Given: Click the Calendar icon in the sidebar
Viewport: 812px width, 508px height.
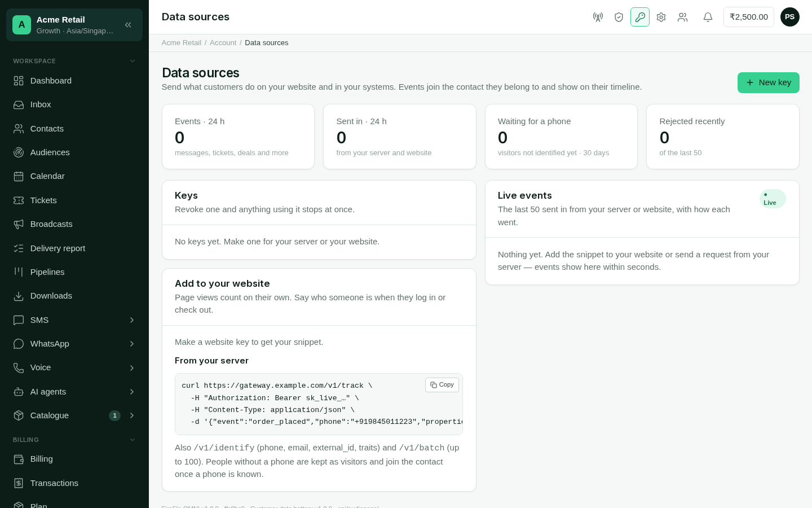Looking at the screenshot, I should (x=19, y=176).
